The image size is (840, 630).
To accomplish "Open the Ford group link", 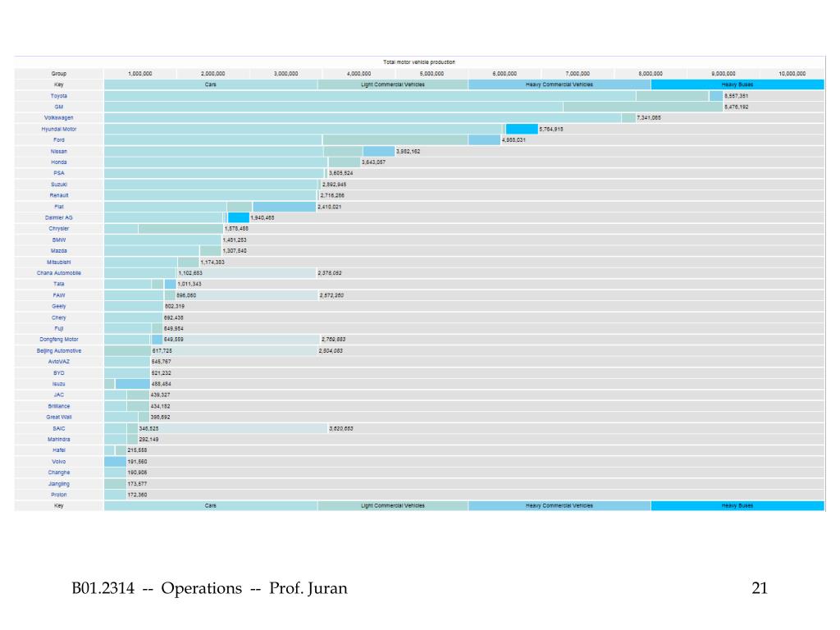I will (59, 139).
